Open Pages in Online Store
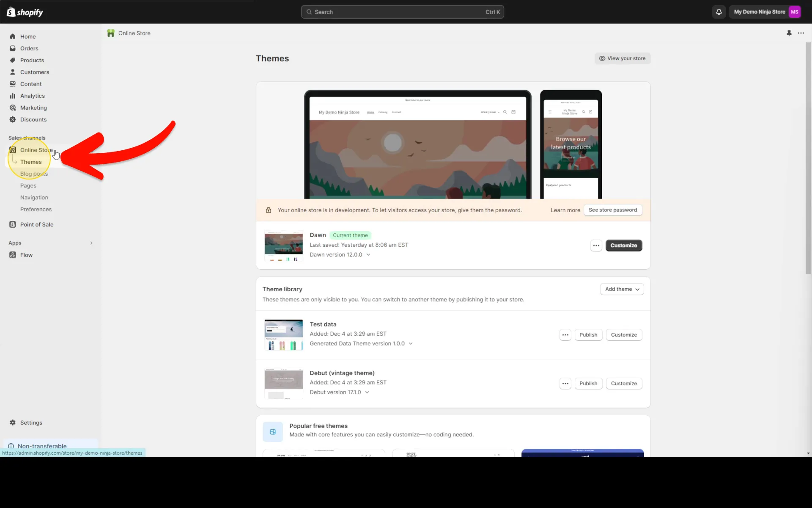Image resolution: width=812 pixels, height=508 pixels. pos(28,185)
